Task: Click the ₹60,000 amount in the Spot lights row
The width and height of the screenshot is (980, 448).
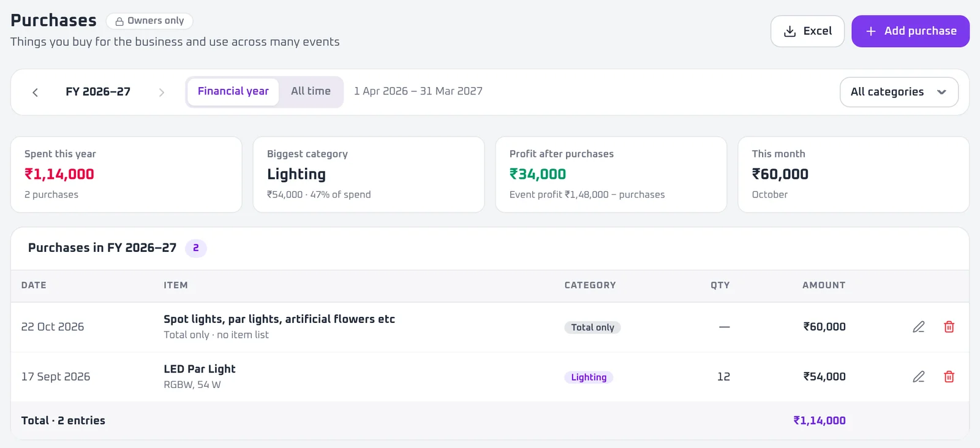Action: click(824, 327)
